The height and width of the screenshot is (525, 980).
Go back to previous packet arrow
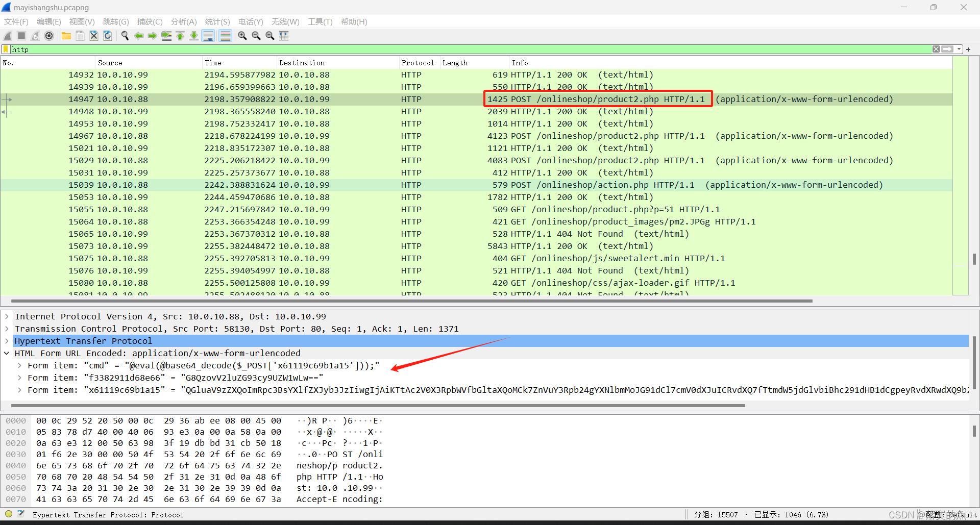(139, 36)
